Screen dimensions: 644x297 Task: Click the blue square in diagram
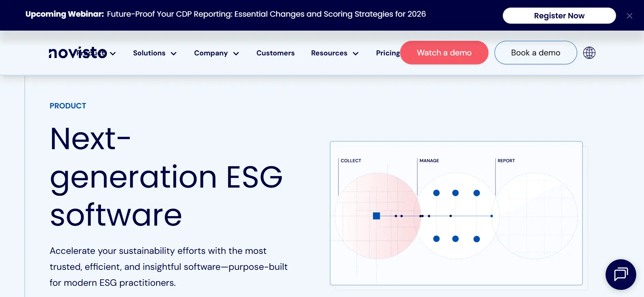click(x=376, y=216)
